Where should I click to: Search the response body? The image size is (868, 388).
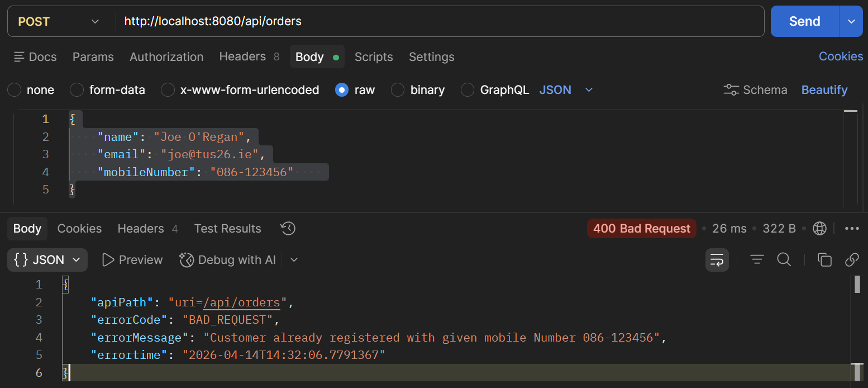(784, 259)
